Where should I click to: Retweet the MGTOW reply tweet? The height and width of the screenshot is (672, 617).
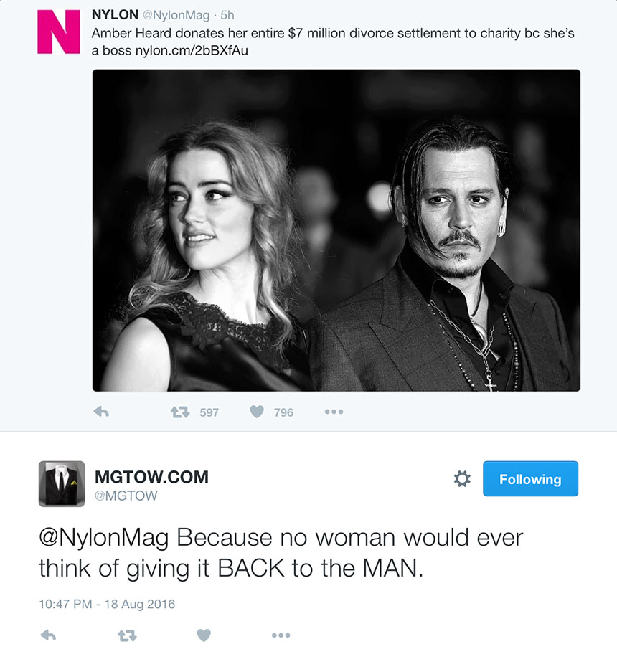[x=127, y=635]
